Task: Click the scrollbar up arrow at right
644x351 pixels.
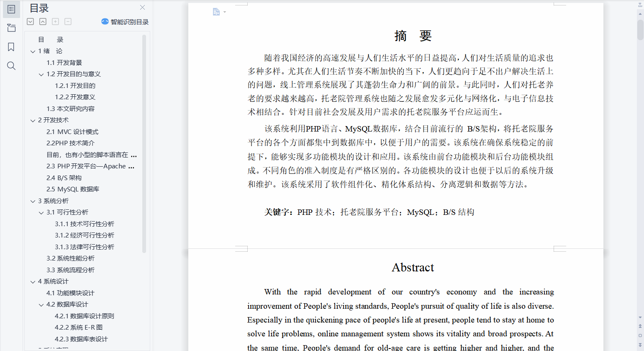Action: coord(640,14)
